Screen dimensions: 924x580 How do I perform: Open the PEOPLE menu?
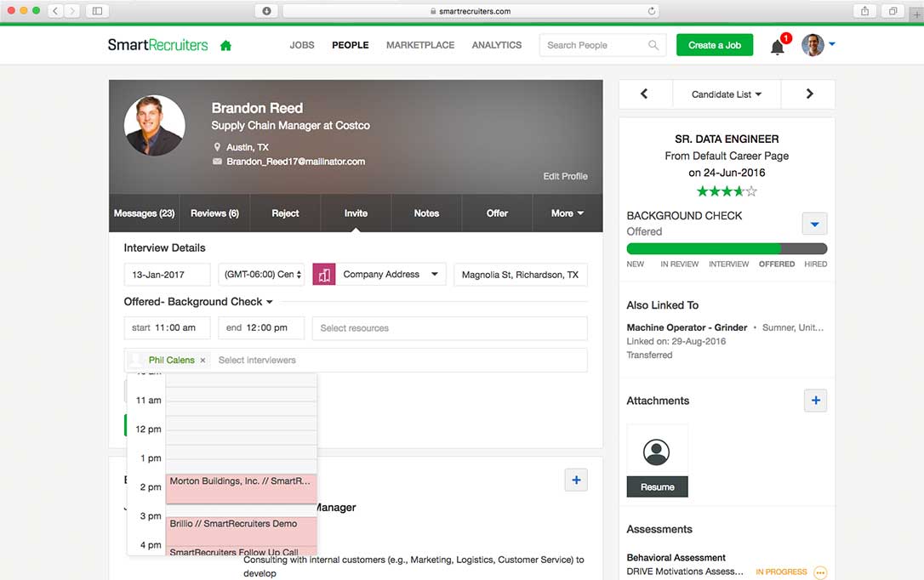click(350, 45)
